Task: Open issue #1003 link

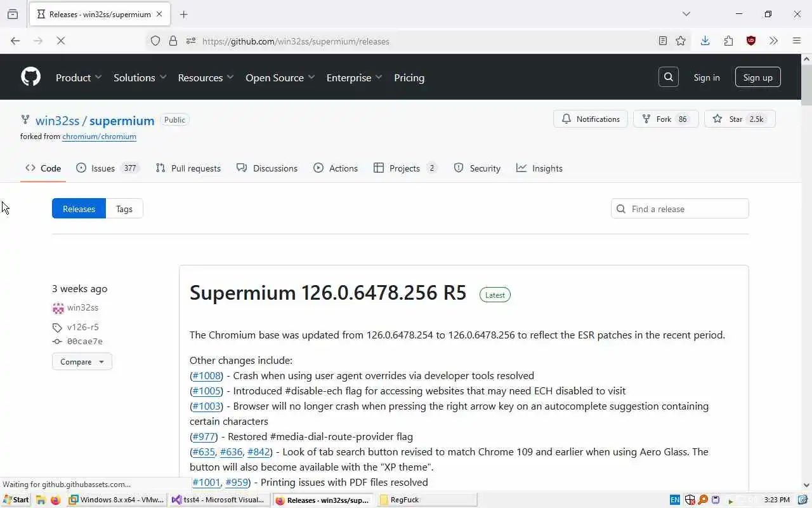Action: pyautogui.click(x=206, y=406)
